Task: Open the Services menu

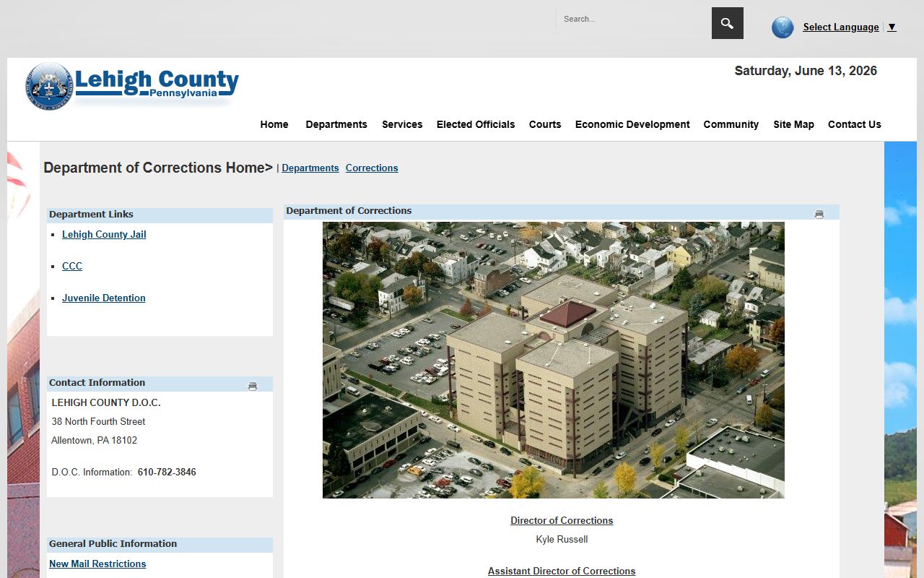Action: 402,124
